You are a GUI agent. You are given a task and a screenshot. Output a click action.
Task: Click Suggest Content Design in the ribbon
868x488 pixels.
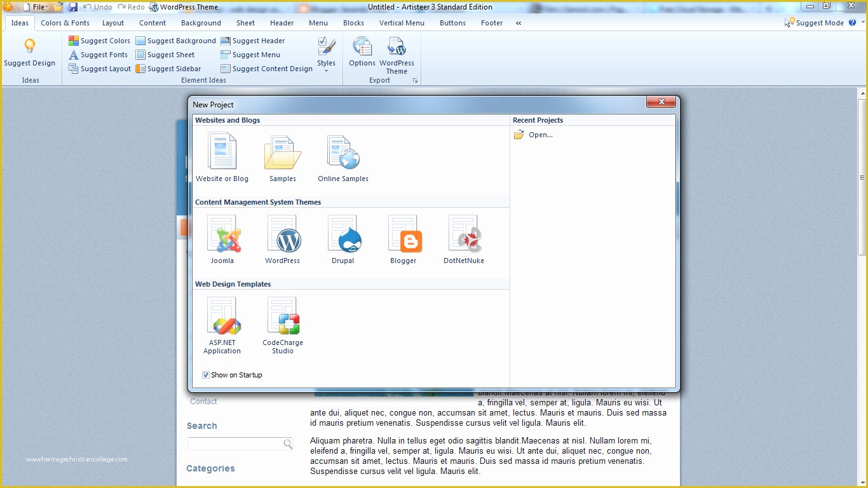[x=267, y=69]
